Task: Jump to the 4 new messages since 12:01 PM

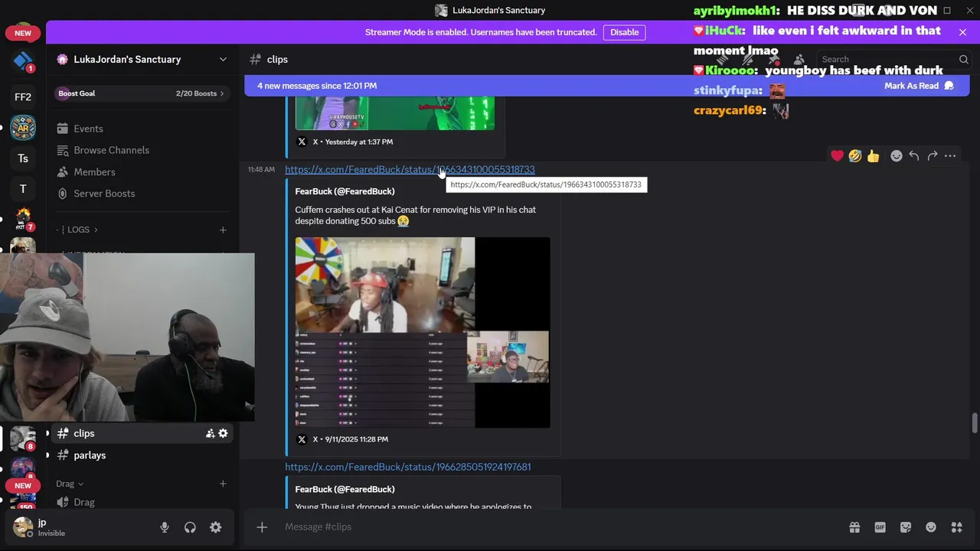Action: pyautogui.click(x=317, y=86)
